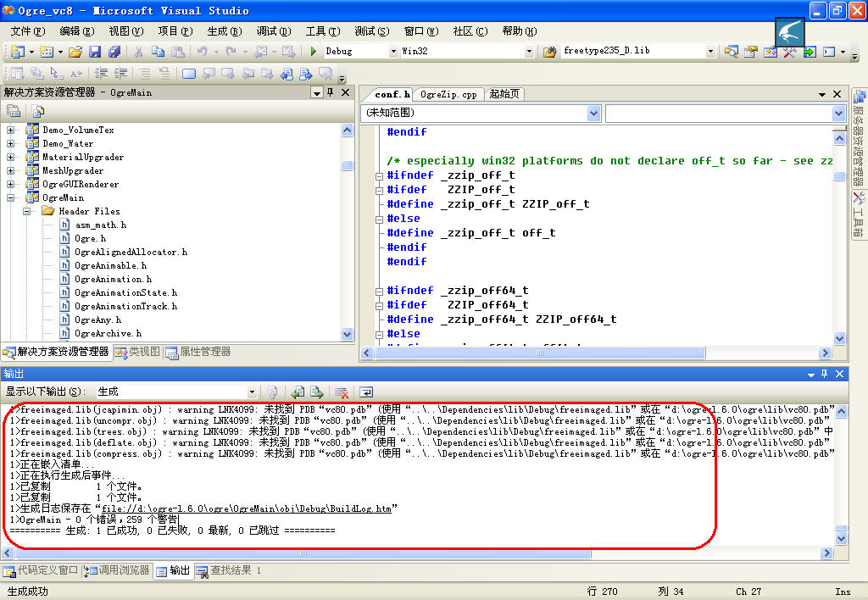Viewport: 868px width, 600px height.
Task: Collapse the Header Files folder
Action: 26,211
